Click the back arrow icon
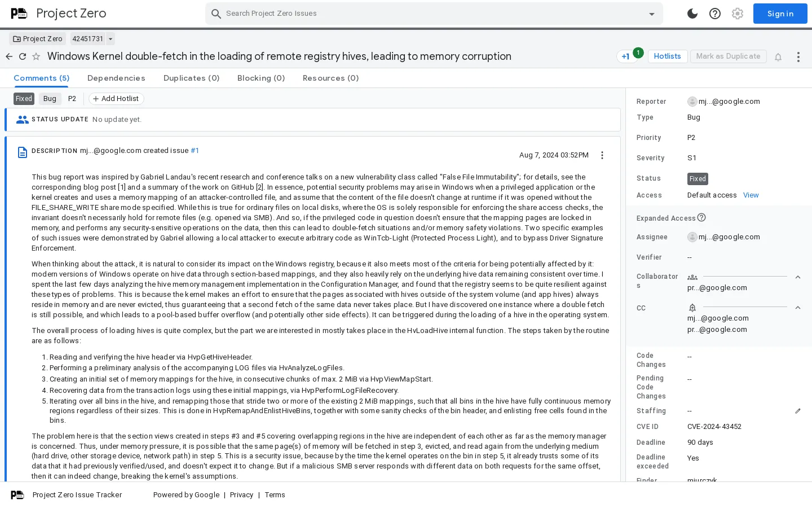The height and width of the screenshot is (508, 812). click(9, 56)
